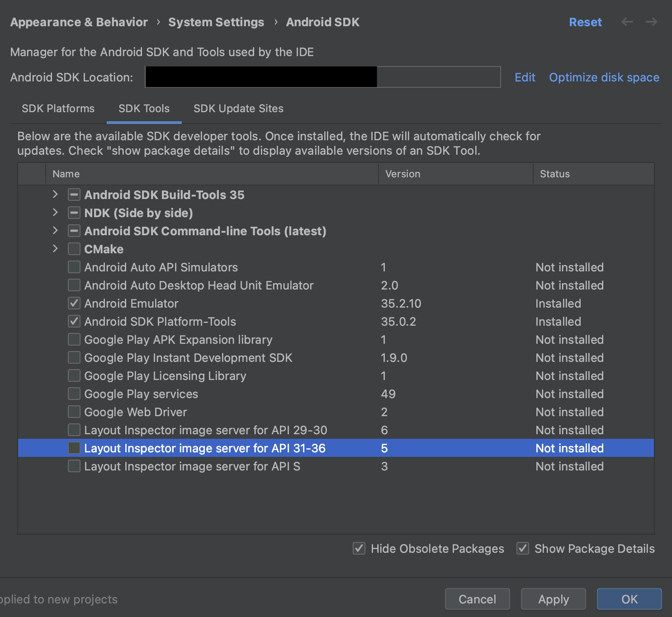Check the Google Play services checkbox
Screen dimensions: 672x617
pos(74,394)
